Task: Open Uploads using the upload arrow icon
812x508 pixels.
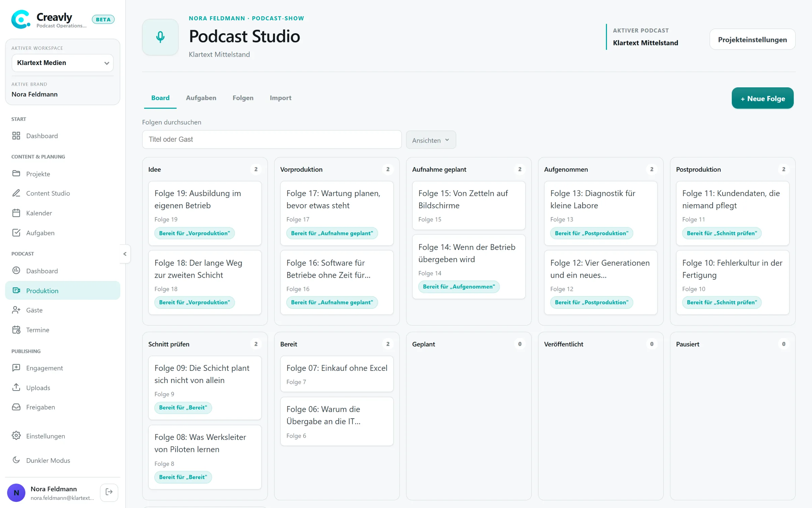Action: [16, 387]
